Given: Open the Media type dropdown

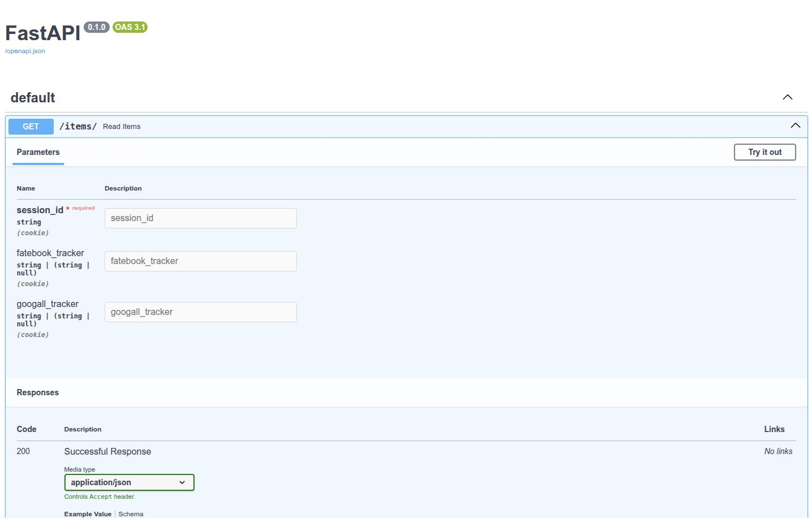Looking at the screenshot, I should click(x=129, y=482).
